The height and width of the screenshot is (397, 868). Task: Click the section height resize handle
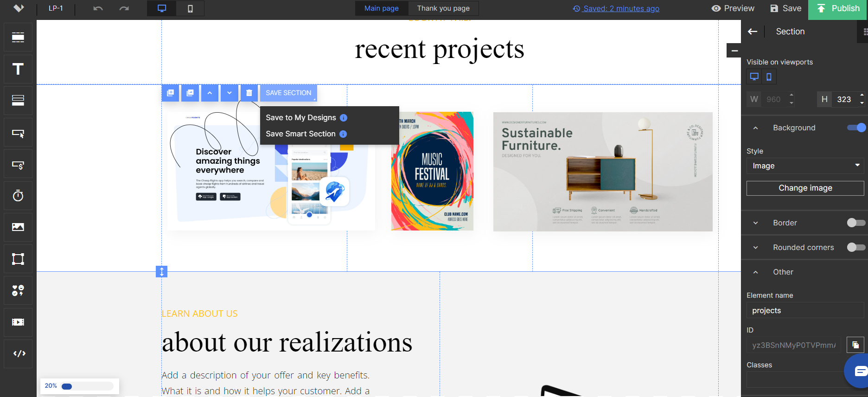(161, 272)
